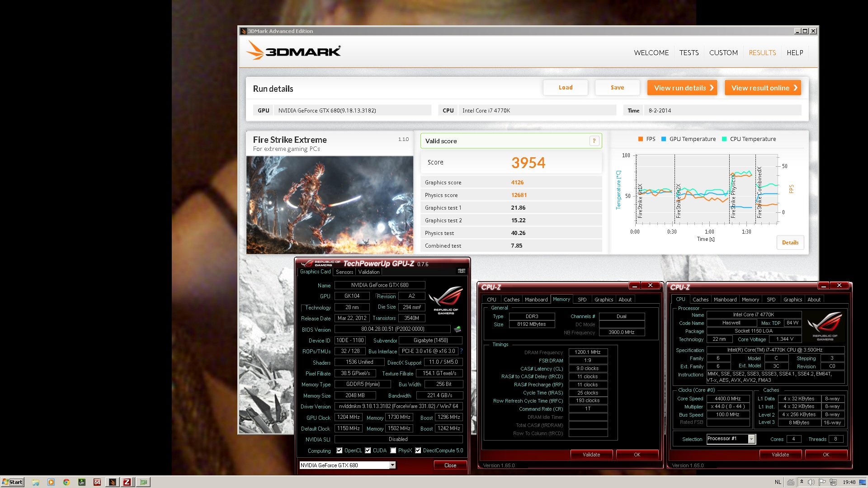Open Google Chrome from taskbar
This screenshot has width=868, height=488.
point(66,482)
